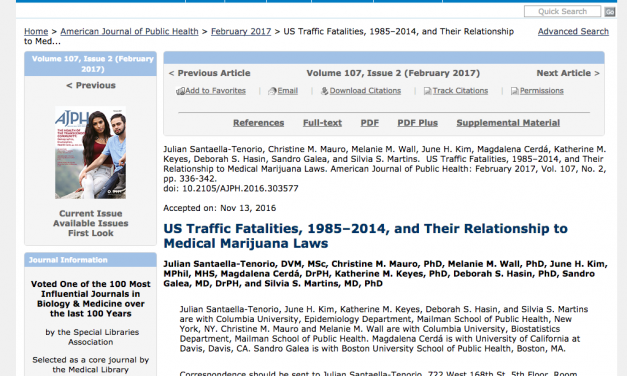The width and height of the screenshot is (627, 376).
Task: Open the Supplemental Material tab
Action: [508, 123]
